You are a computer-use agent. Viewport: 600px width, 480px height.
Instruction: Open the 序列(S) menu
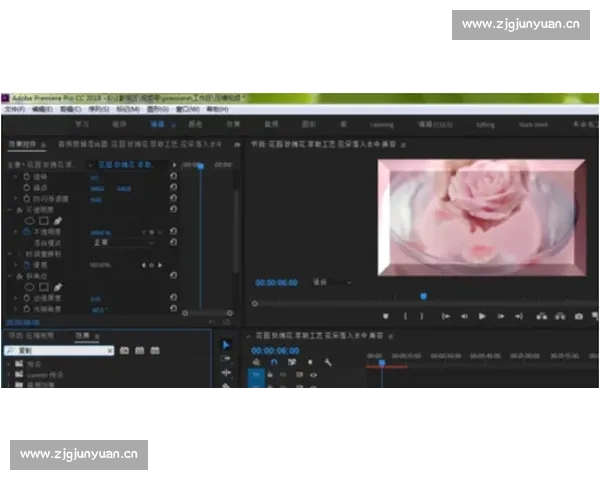click(99, 109)
